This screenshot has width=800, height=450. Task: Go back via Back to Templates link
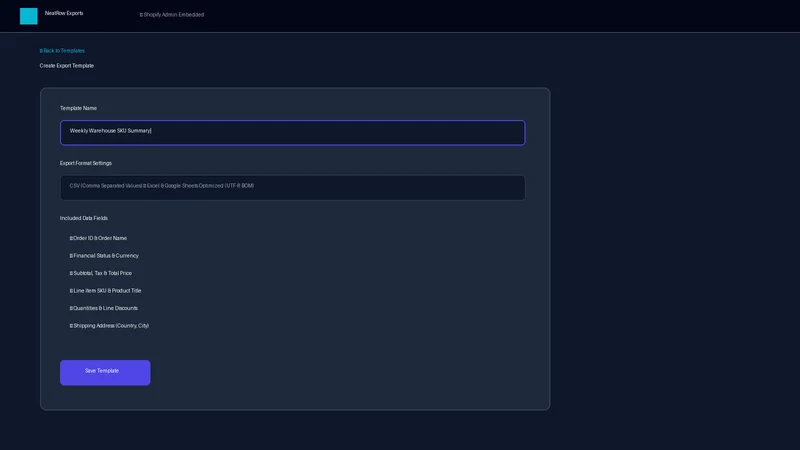[x=62, y=51]
